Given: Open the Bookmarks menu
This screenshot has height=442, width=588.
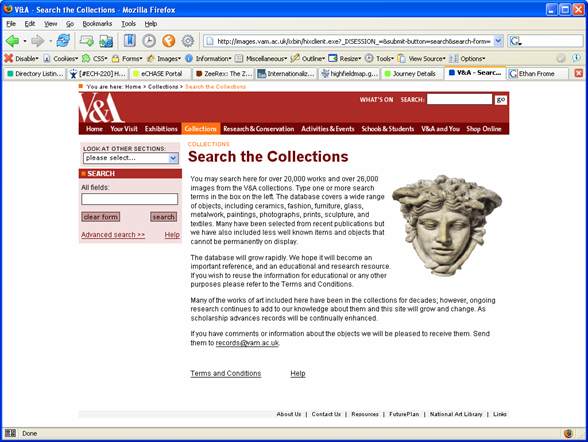Looking at the screenshot, I should (97, 24).
